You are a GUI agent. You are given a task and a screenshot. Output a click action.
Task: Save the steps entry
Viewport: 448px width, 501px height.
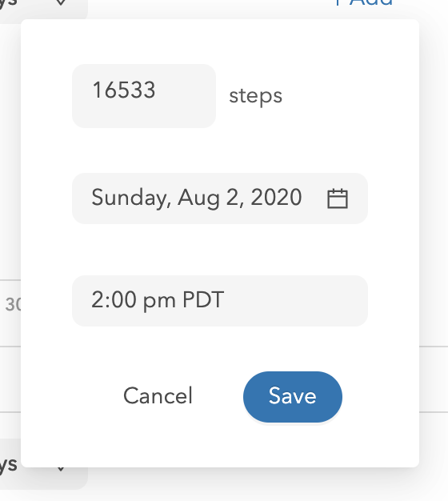click(293, 396)
